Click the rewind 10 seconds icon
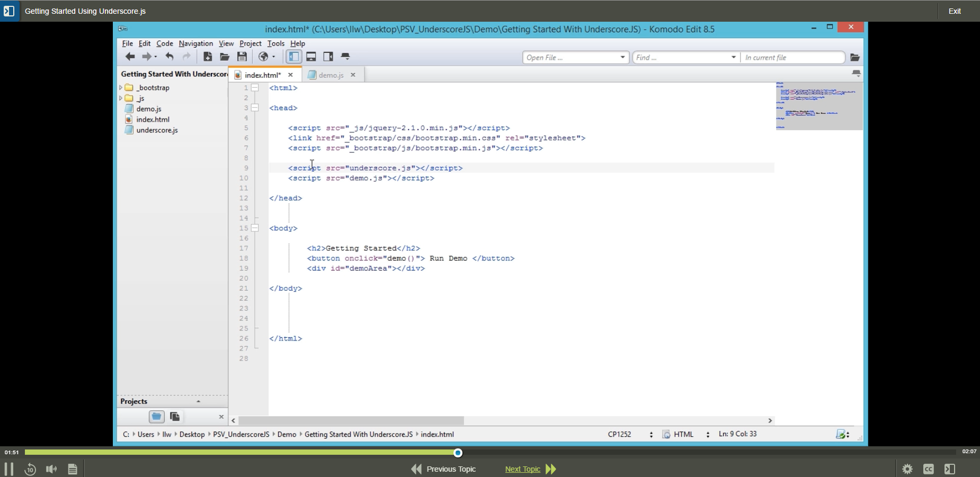The width and height of the screenshot is (980, 477). coord(30,469)
